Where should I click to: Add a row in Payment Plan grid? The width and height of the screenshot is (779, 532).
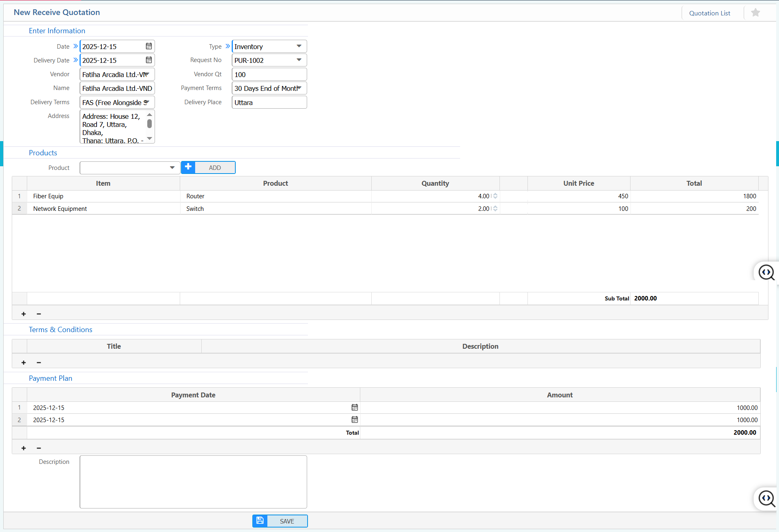point(24,448)
